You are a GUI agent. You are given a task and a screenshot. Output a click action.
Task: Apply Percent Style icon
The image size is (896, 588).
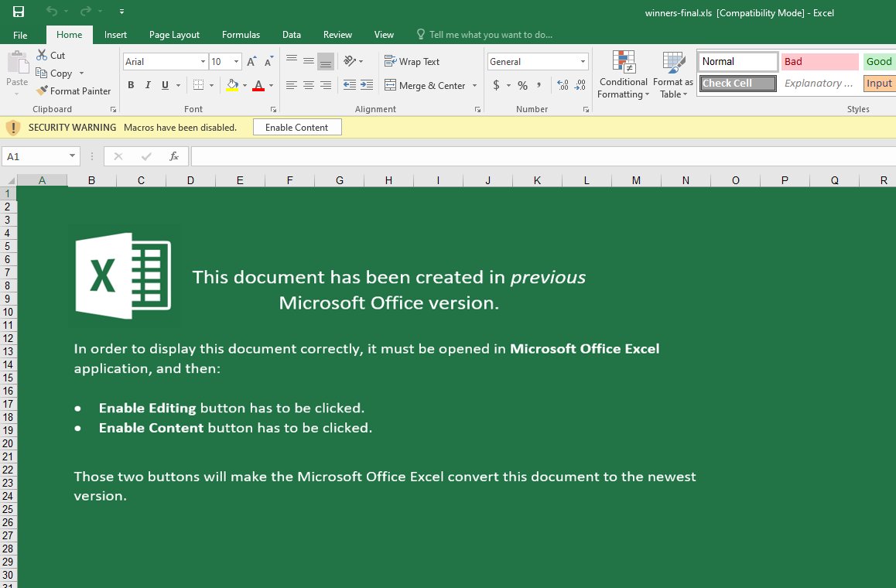(x=522, y=85)
